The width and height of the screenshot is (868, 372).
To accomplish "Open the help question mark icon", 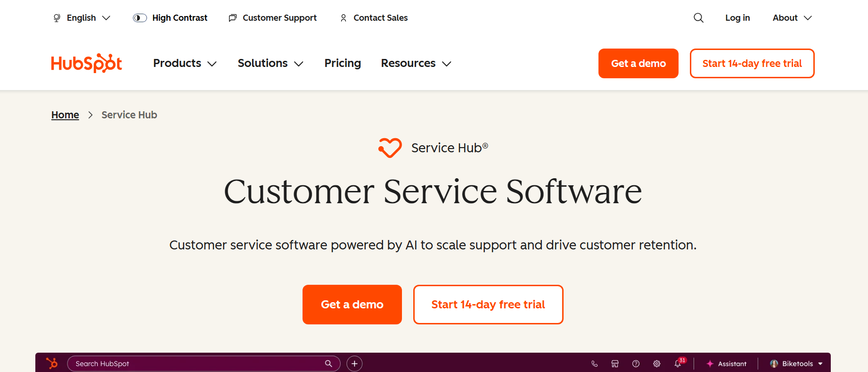I will [x=636, y=364].
